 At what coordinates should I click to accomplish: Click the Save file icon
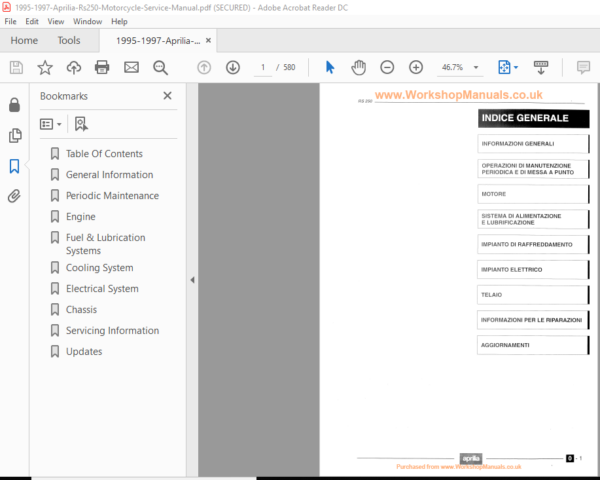pos(16,68)
